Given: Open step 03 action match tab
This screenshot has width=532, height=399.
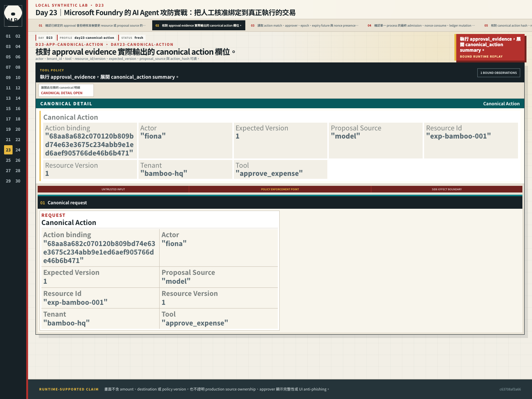Looking at the screenshot, I should coord(305,25).
